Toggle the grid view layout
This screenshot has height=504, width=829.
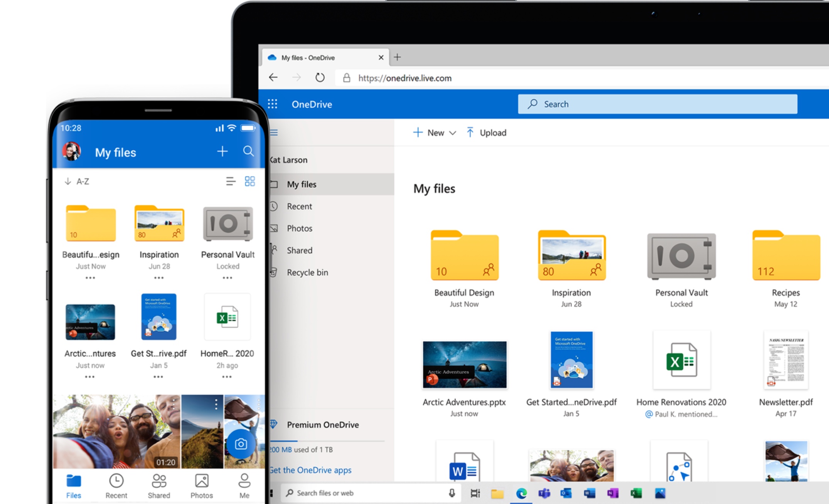pos(250,180)
